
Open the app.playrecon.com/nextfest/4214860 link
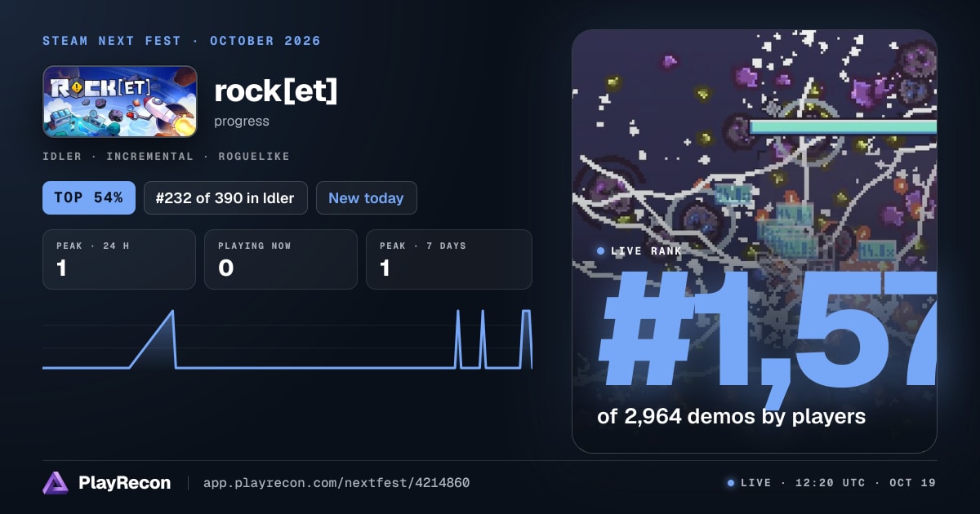(x=336, y=483)
